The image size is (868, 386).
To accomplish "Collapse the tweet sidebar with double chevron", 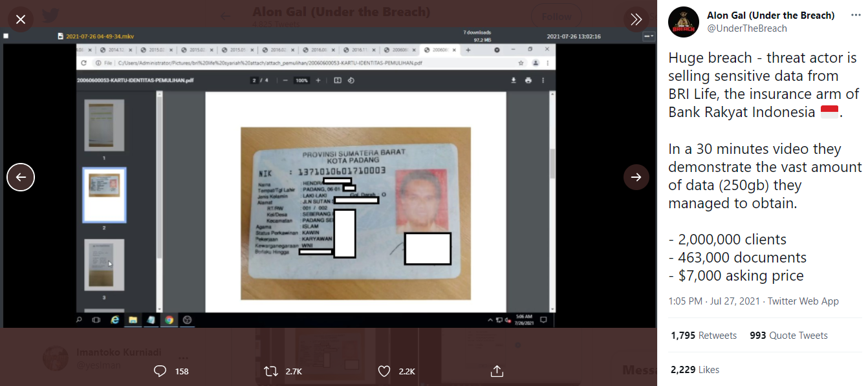I will [x=636, y=19].
